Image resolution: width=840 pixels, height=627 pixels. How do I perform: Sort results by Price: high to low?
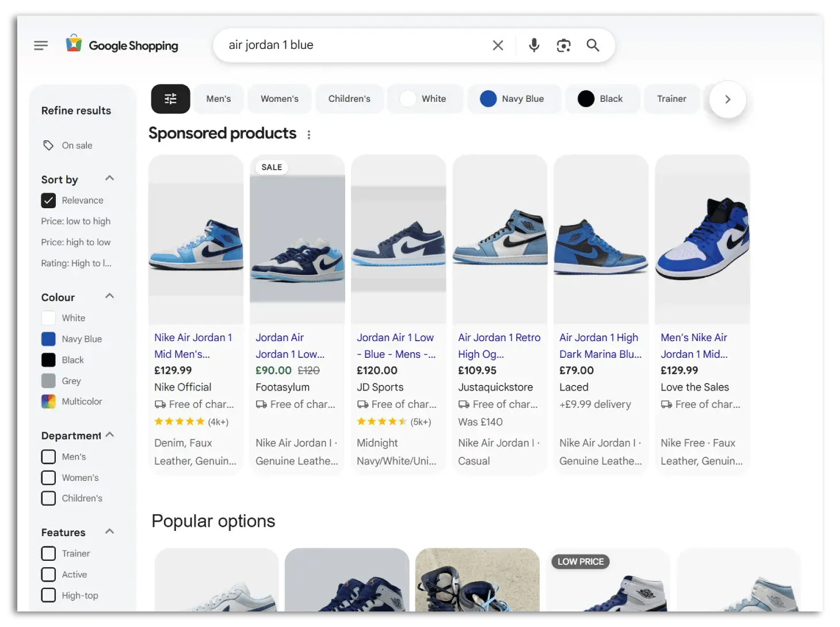tap(75, 242)
